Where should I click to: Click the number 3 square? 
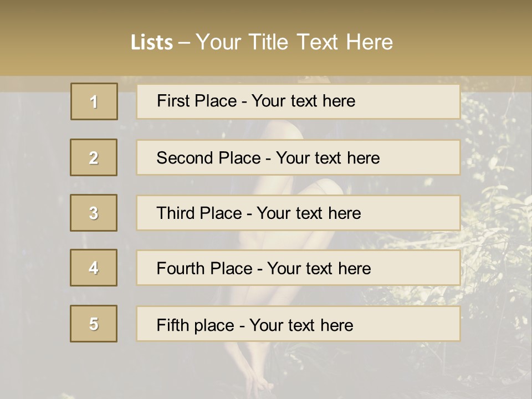tap(94, 213)
